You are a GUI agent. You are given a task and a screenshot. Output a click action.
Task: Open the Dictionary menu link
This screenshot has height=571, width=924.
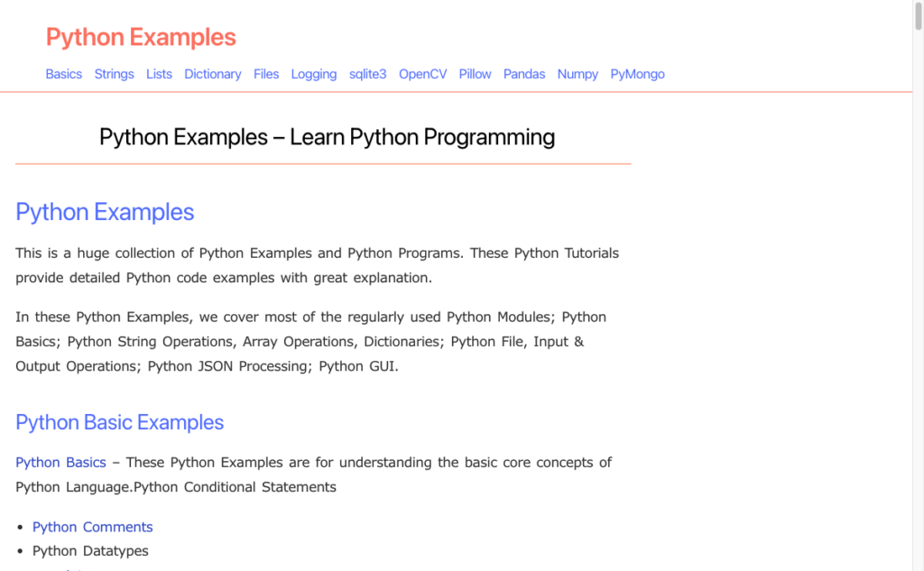coord(213,74)
